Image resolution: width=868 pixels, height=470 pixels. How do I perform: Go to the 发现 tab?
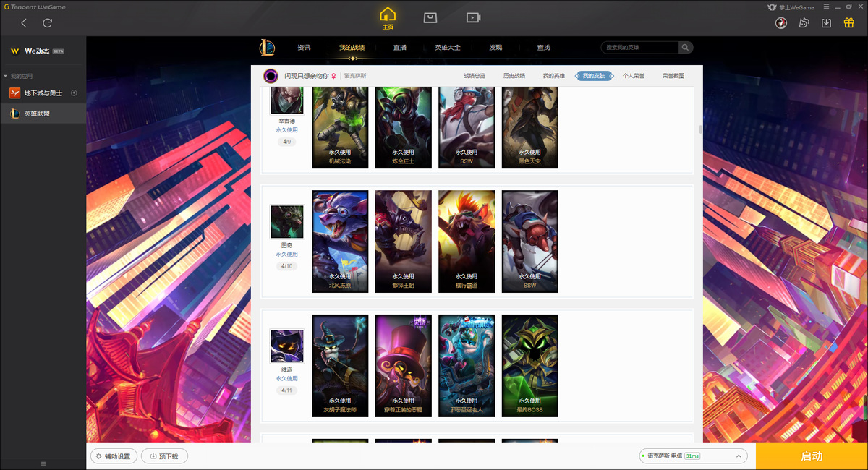(495, 48)
